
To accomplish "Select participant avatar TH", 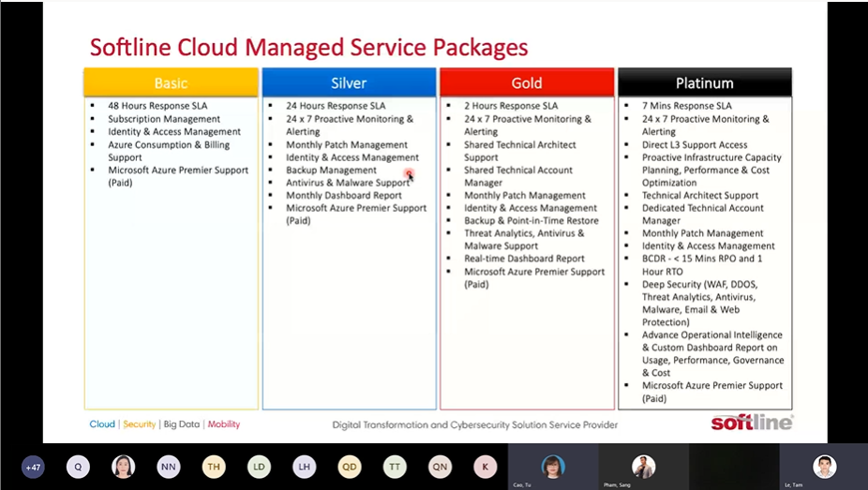I will point(214,468).
